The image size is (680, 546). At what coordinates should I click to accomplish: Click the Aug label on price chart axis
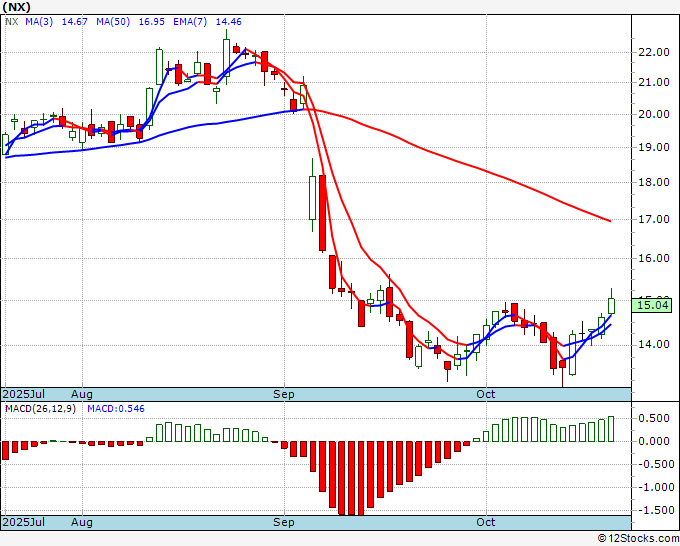pyautogui.click(x=82, y=394)
